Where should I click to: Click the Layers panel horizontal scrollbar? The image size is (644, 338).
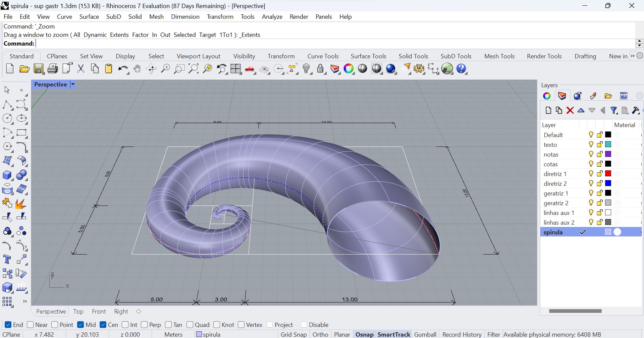575,311
